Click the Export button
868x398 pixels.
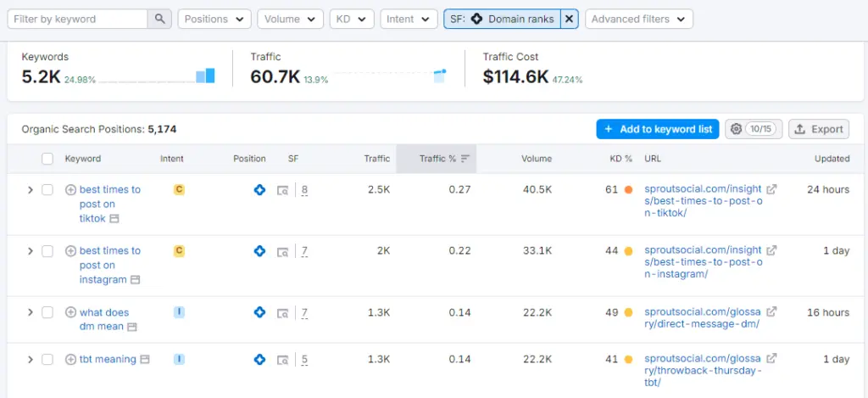(819, 129)
